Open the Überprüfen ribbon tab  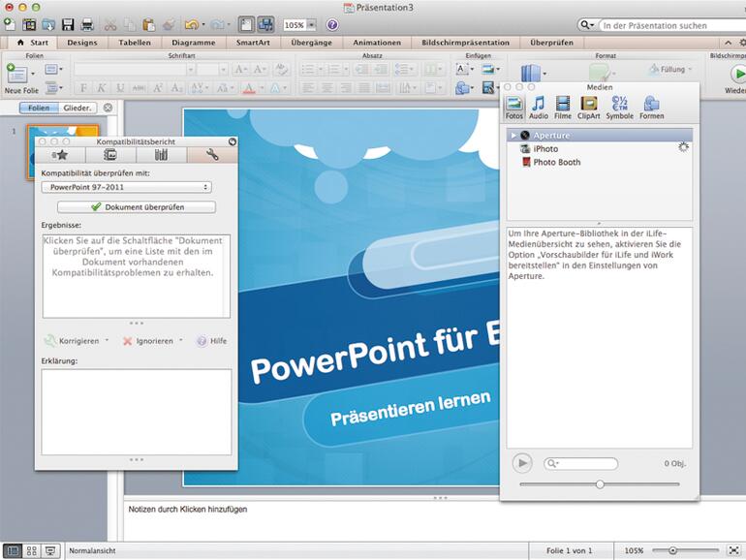(x=552, y=43)
